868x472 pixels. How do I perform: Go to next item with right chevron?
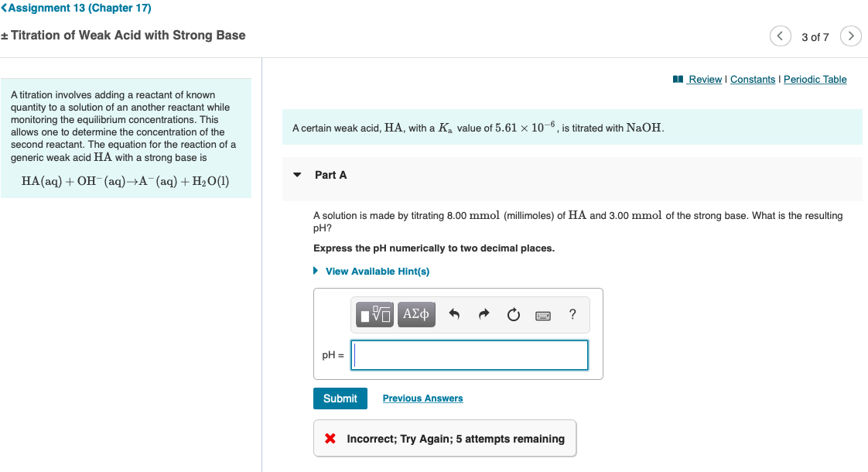pyautogui.click(x=851, y=36)
